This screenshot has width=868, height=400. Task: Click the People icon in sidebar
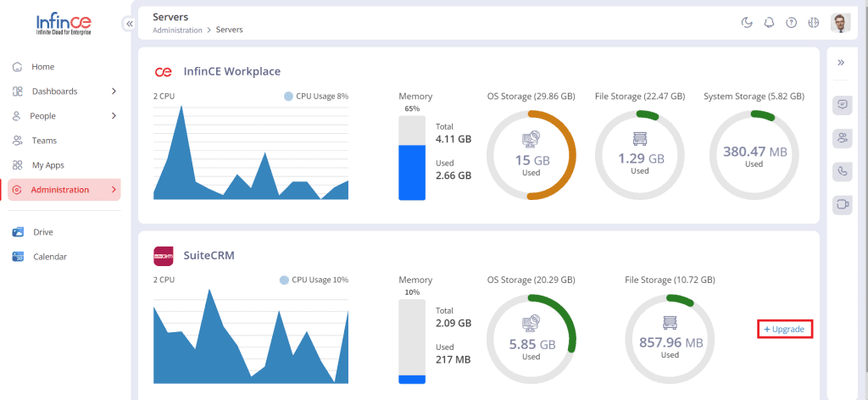pyautogui.click(x=17, y=115)
